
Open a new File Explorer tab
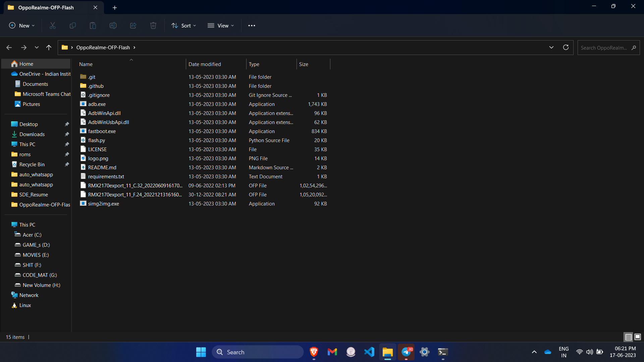(115, 7)
